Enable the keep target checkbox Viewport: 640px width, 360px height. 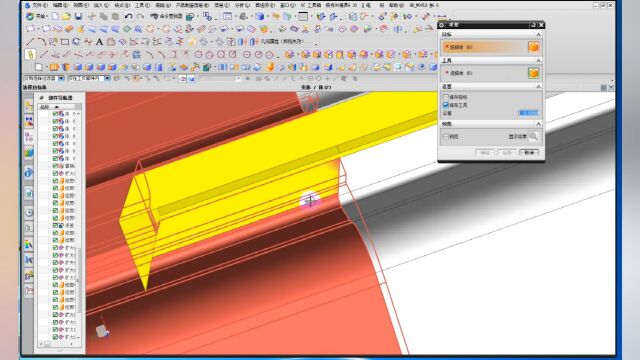[446, 97]
